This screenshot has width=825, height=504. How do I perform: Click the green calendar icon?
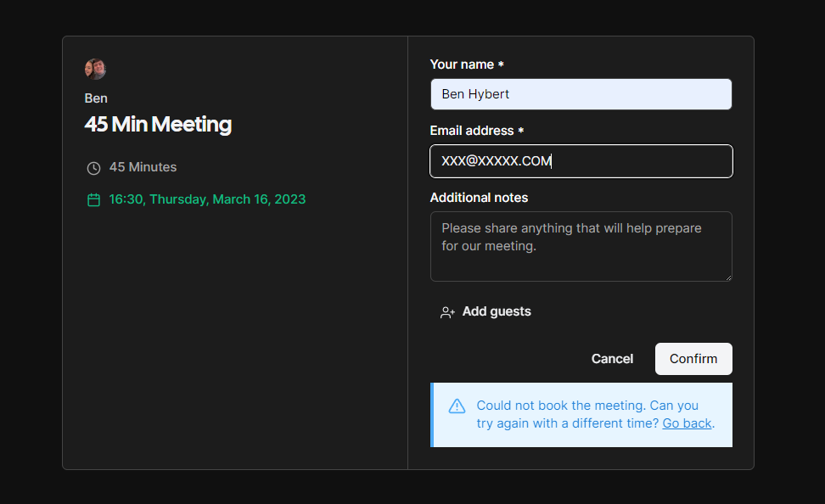(93, 199)
